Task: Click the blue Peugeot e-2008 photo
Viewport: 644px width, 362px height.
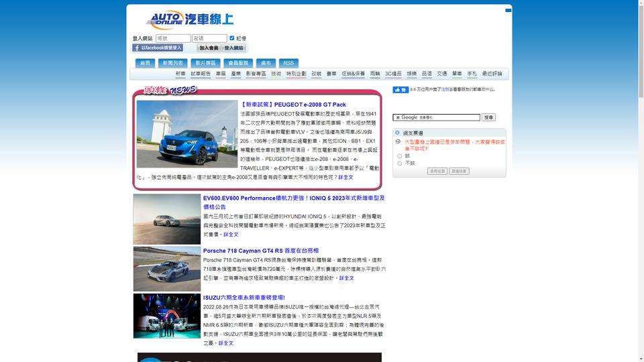Action: (x=187, y=134)
